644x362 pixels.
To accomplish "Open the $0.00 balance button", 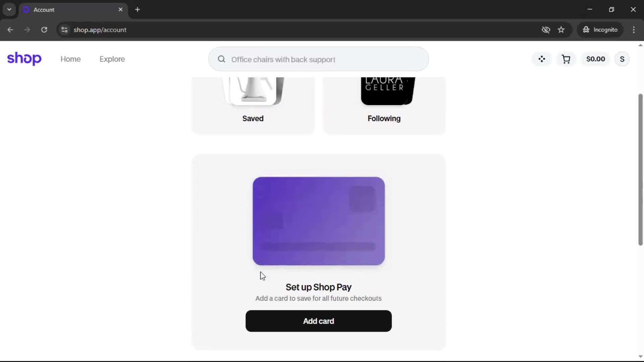I will point(595,59).
